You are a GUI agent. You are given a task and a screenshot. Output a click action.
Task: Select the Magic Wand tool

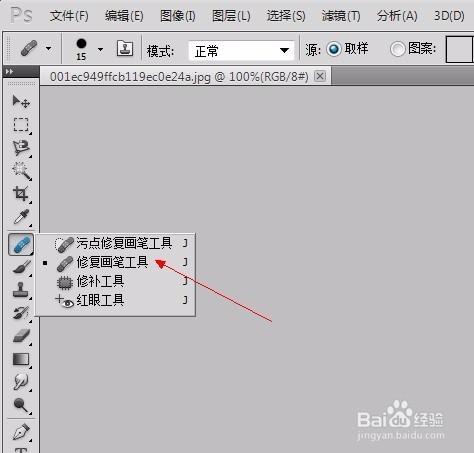point(21,171)
